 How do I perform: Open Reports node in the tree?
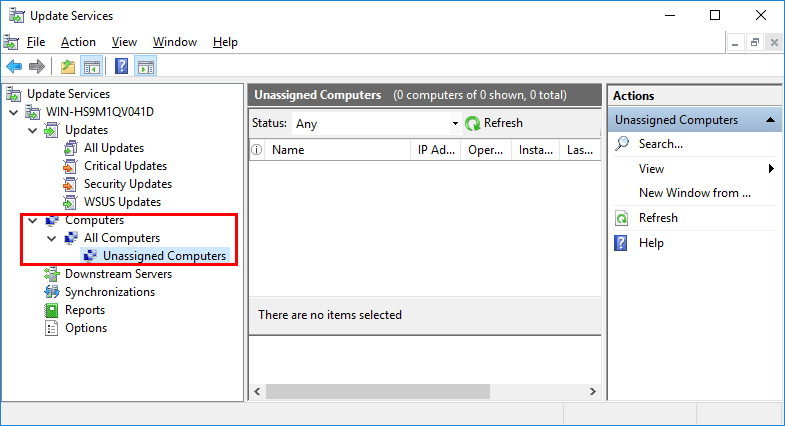85,310
